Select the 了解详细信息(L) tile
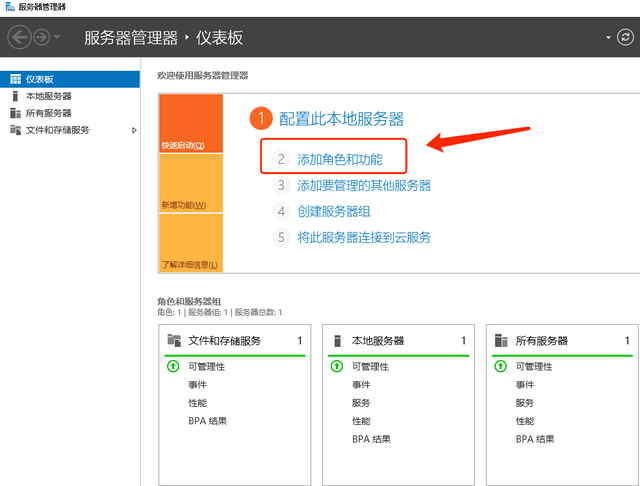Screen dimensions: 640x486 (191, 243)
